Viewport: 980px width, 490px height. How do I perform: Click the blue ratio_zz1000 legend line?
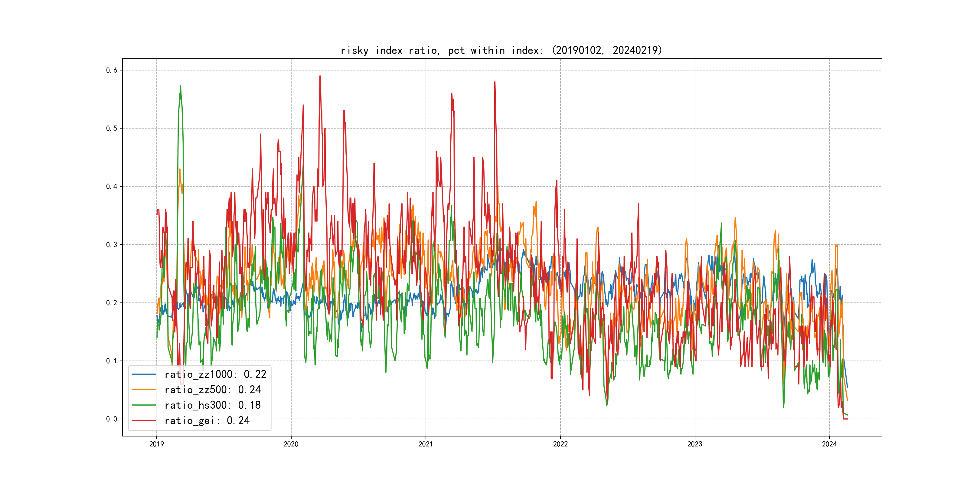(x=144, y=374)
